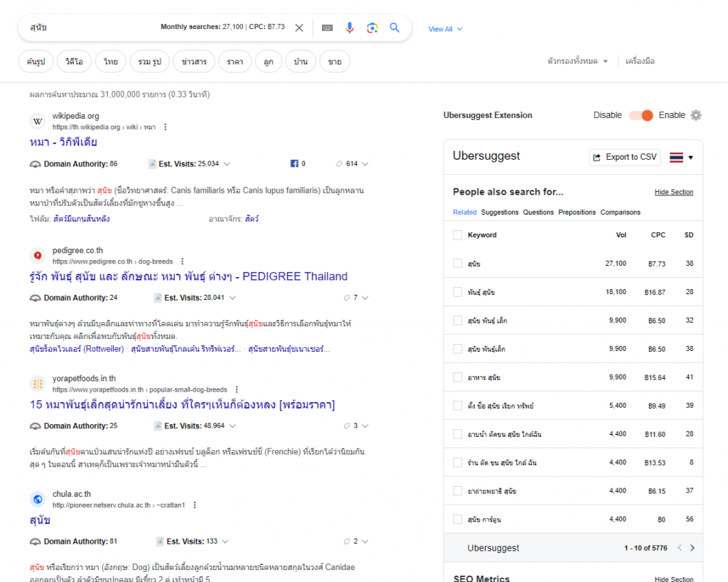Switch to the Questions tab
Viewport: 728px width, 582px height.
click(538, 212)
